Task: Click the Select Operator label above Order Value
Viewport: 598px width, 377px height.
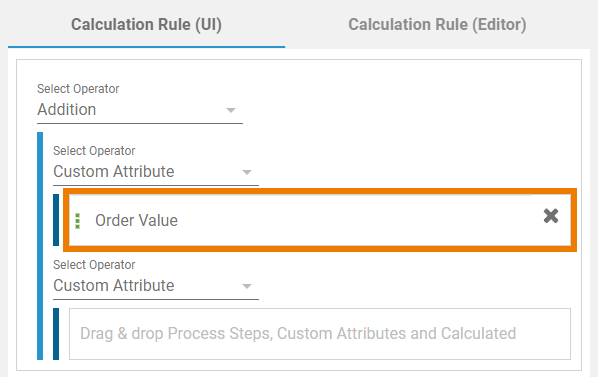Action: point(94,151)
